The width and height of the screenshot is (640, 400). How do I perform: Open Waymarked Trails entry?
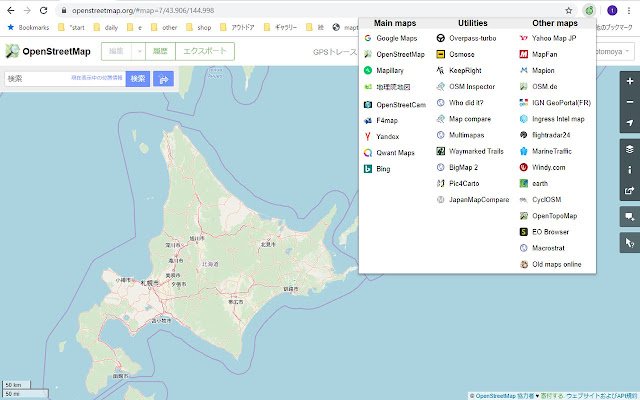coord(470,151)
